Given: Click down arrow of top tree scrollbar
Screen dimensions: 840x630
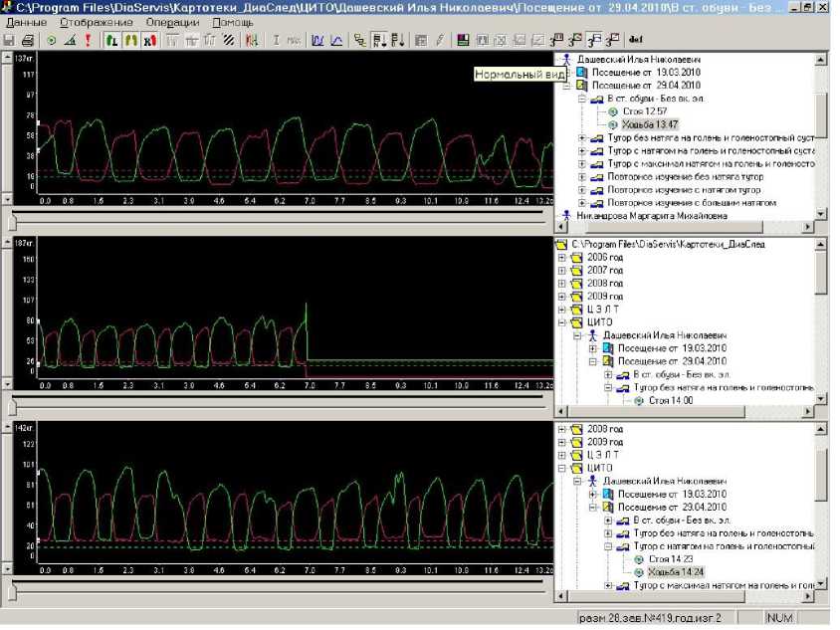Looking at the screenshot, I should [821, 212].
